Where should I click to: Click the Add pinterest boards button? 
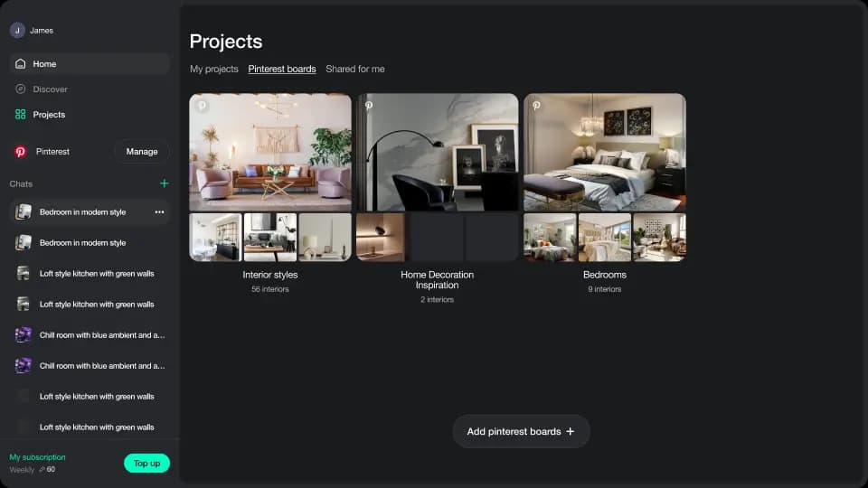coord(521,432)
